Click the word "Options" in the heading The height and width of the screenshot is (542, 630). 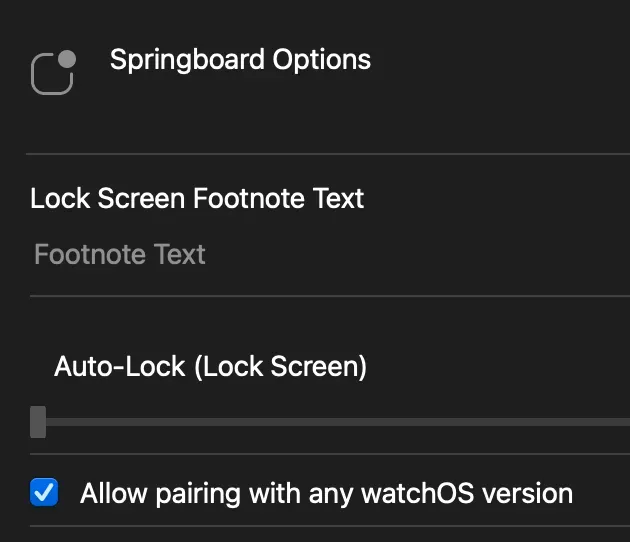coord(311,59)
